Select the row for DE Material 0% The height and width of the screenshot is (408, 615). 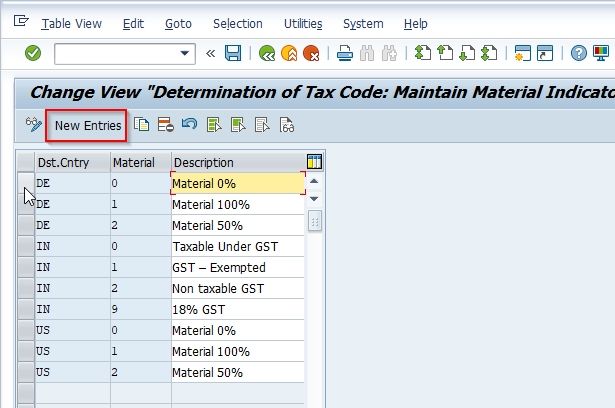(26, 184)
